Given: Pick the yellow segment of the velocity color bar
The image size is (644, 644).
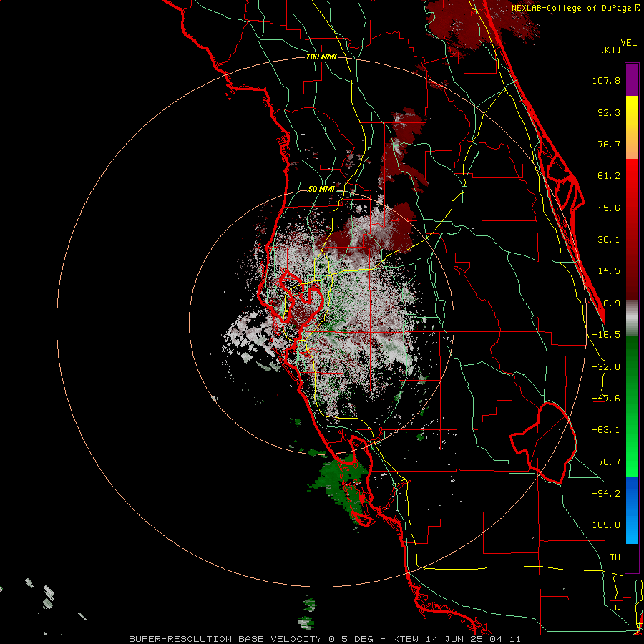Looking at the screenshot, I should (632, 127).
